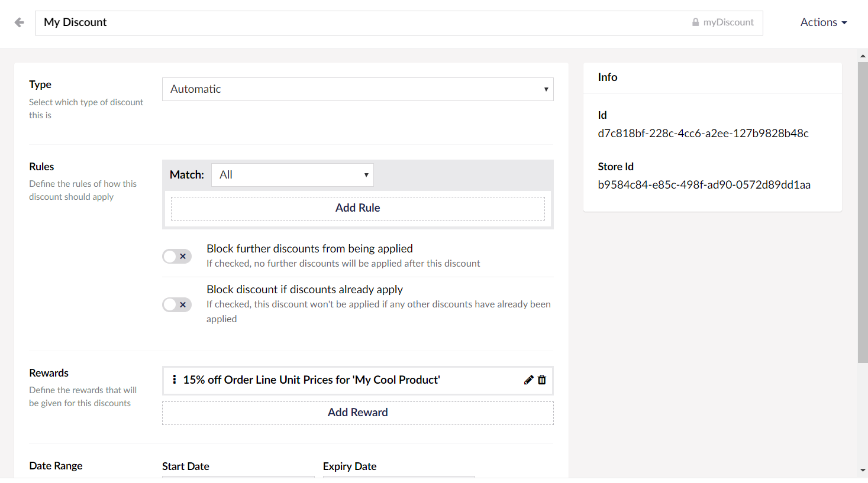
Task: Click 'Select which type of discount this is' description
Action: click(86, 109)
